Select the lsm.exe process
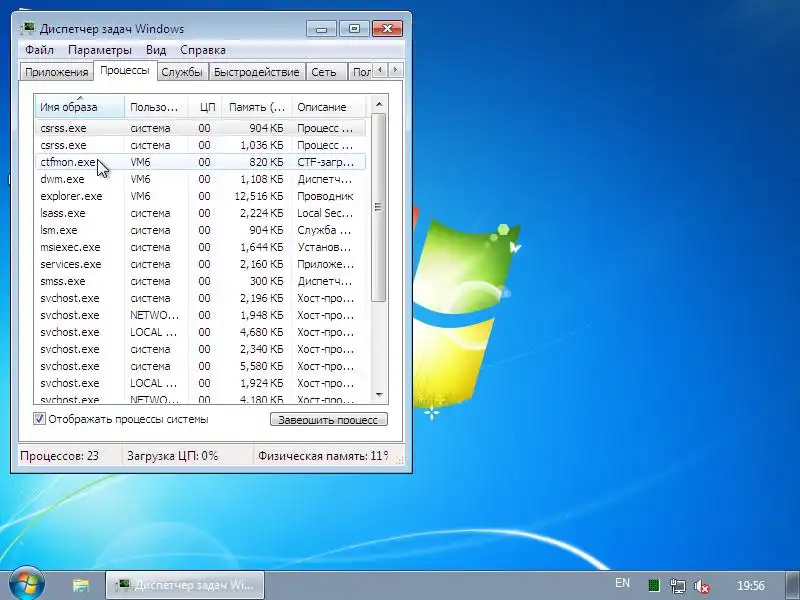This screenshot has height=600, width=800. click(x=200, y=230)
